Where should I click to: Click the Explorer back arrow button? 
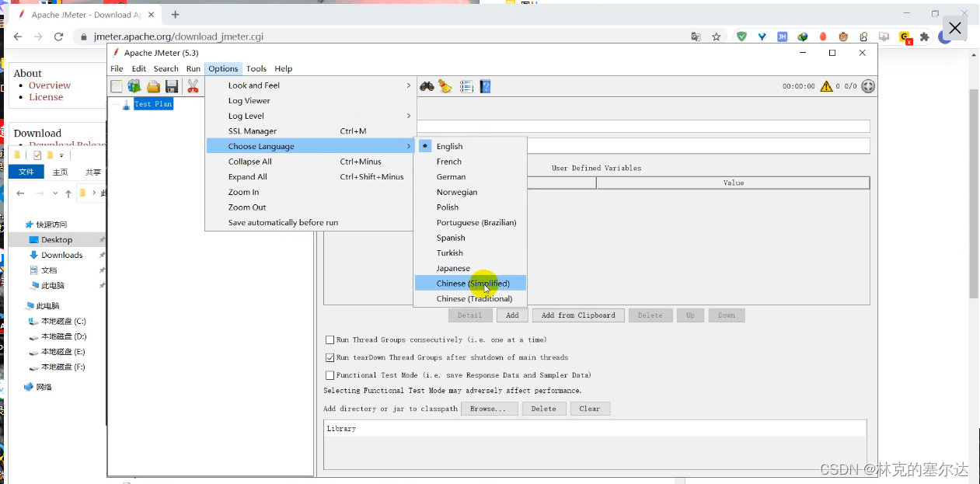pyautogui.click(x=20, y=193)
